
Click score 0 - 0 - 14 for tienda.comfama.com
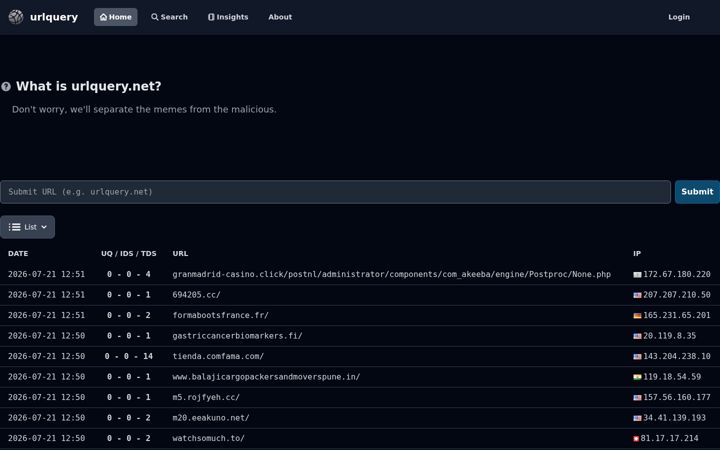pyautogui.click(x=129, y=356)
